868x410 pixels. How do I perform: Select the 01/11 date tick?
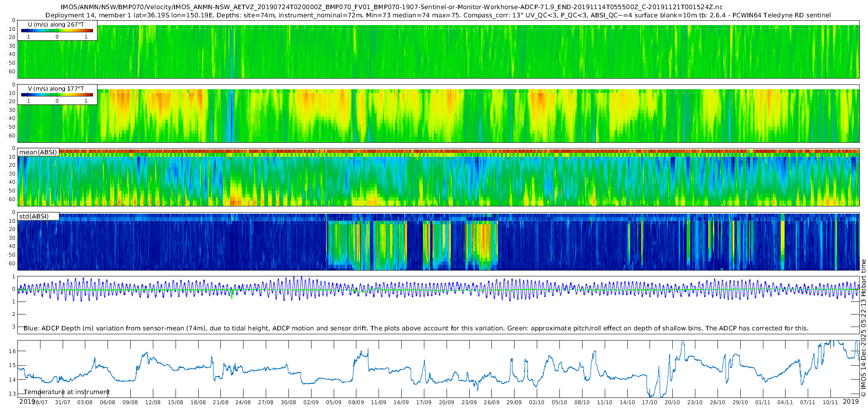coord(763,403)
